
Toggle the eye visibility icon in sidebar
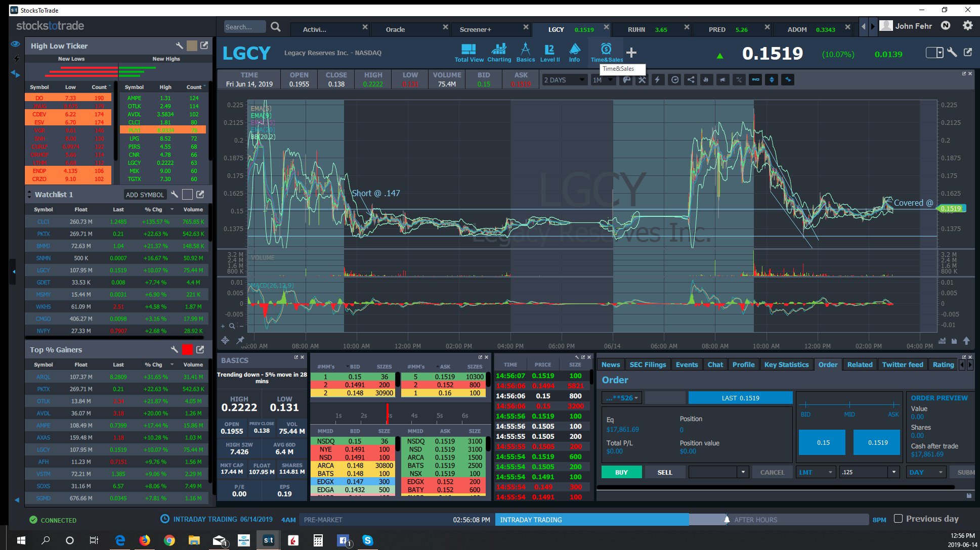click(x=15, y=44)
